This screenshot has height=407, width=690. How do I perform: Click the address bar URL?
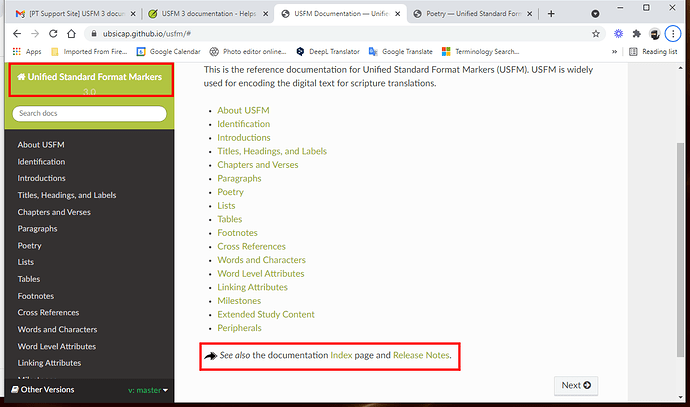[x=147, y=34]
